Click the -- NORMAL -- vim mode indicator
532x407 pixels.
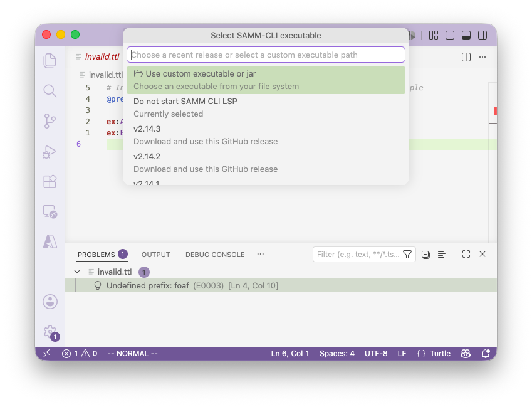pos(133,353)
